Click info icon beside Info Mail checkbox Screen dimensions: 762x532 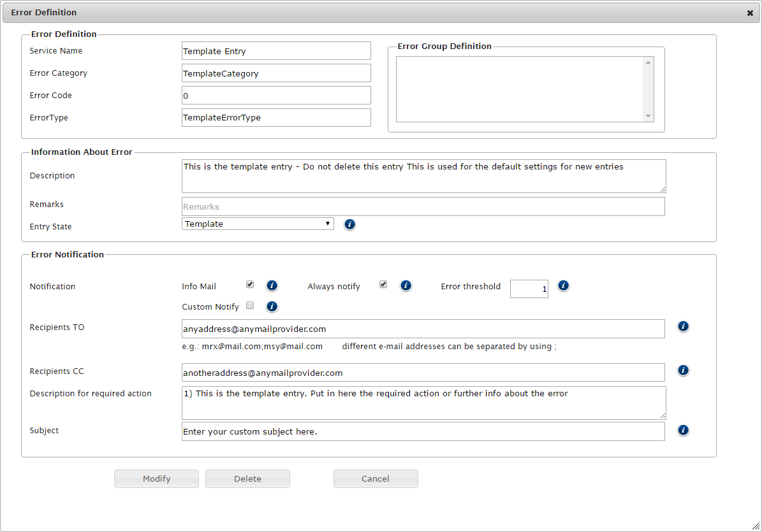(272, 285)
